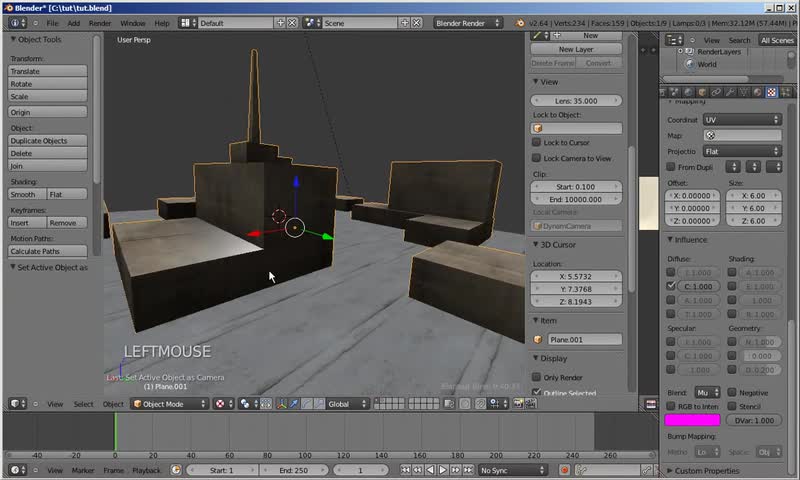Open the Object Constraints chain tab
Image resolution: width=800 pixels, height=480 pixels.
[x=716, y=92]
